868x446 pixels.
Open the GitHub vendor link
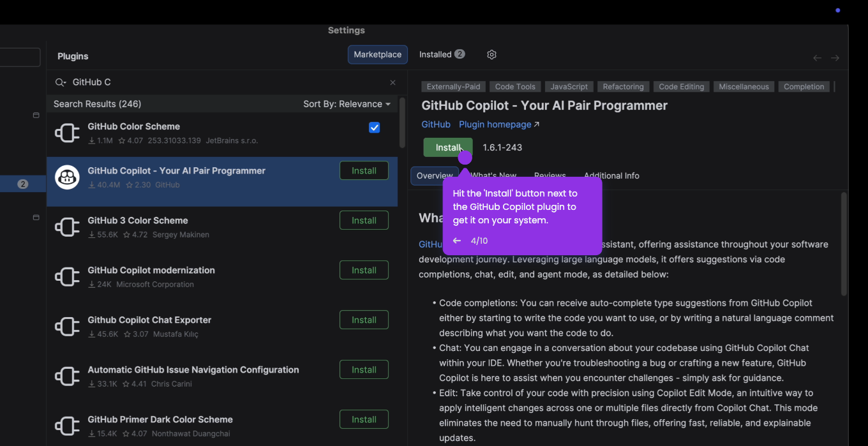(436, 124)
